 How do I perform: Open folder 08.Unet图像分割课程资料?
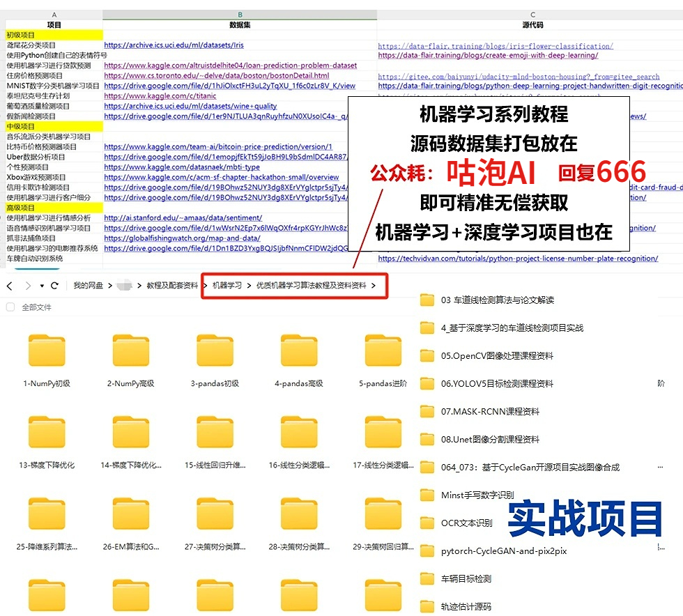[x=479, y=439]
